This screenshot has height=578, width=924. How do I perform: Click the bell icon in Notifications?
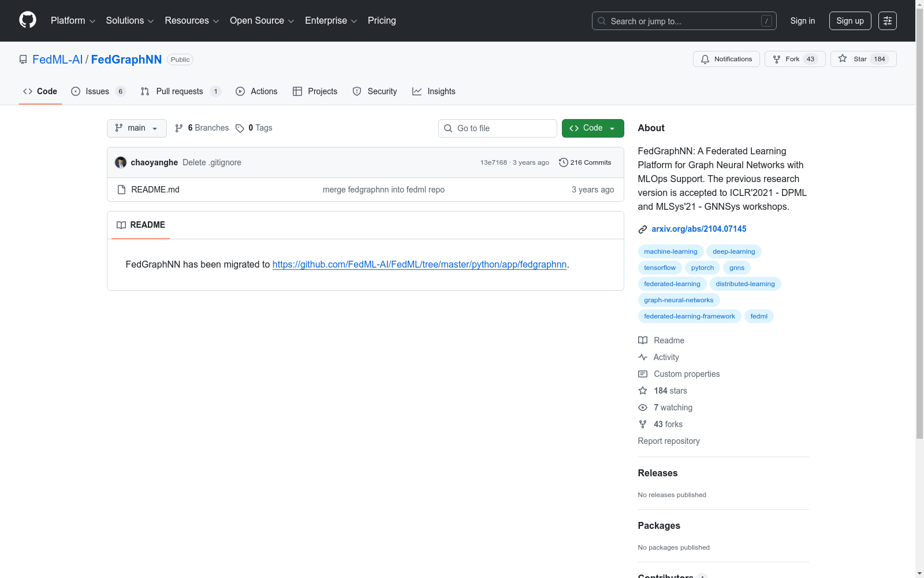point(705,59)
